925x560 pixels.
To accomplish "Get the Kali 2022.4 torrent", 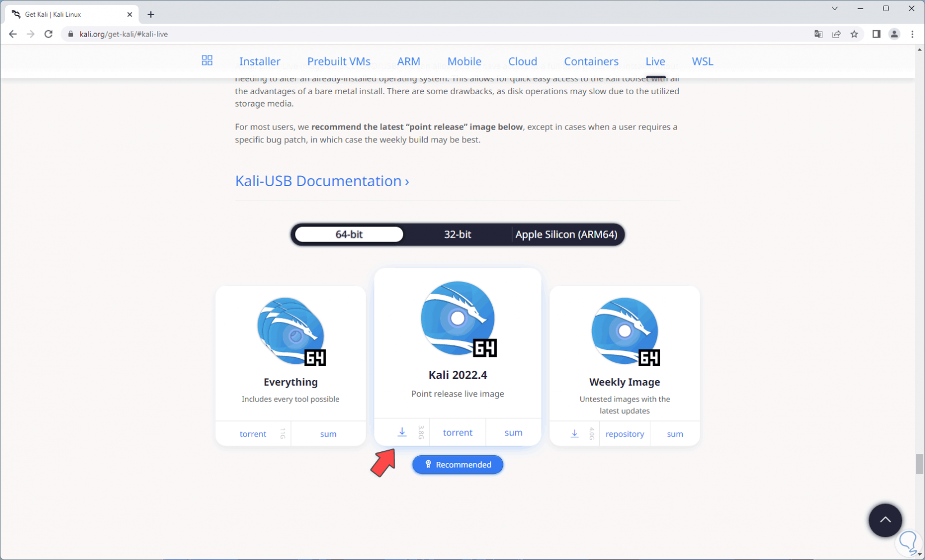I will 457,432.
